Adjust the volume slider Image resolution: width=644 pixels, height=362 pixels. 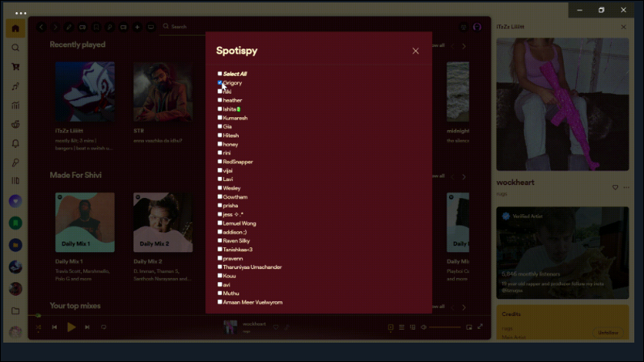coord(445,327)
